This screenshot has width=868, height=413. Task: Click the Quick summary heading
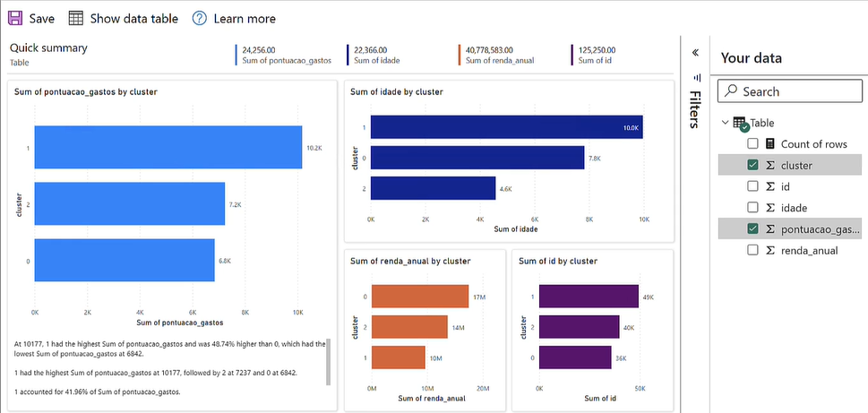click(x=48, y=48)
